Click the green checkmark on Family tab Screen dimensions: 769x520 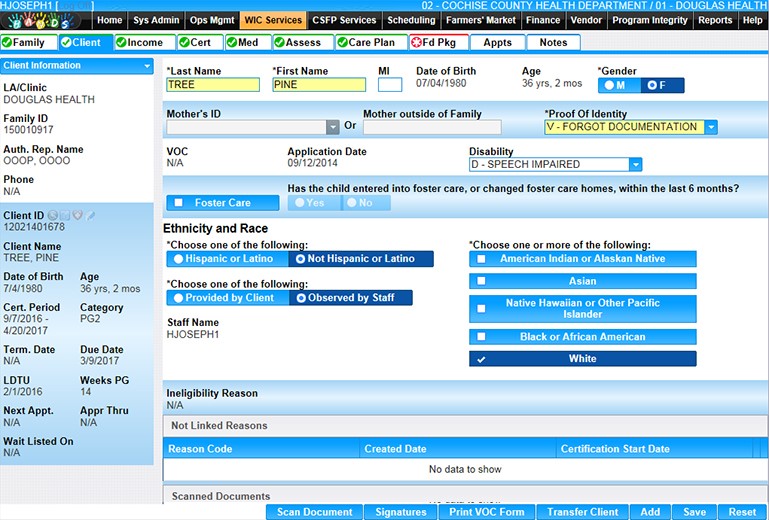(8, 42)
